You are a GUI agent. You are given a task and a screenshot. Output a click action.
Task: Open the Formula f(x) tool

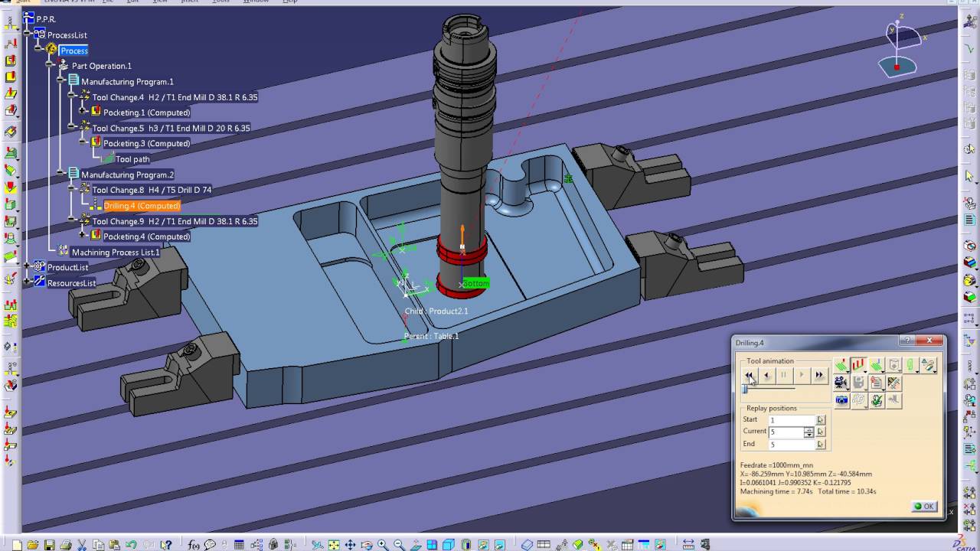click(x=194, y=545)
